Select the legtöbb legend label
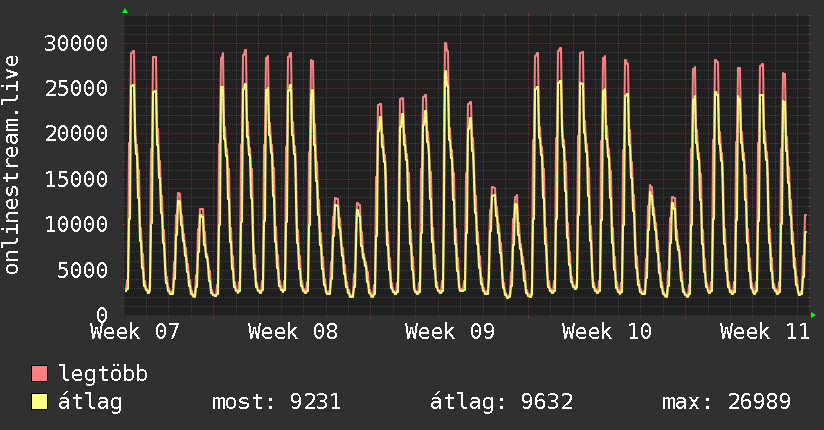This screenshot has height=430, width=824. click(103, 373)
